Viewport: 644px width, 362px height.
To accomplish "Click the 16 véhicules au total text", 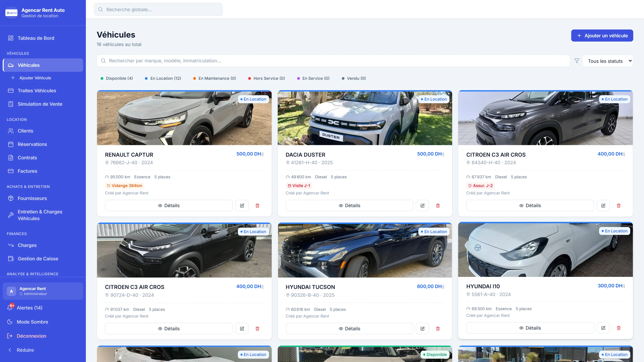I will click(x=119, y=44).
